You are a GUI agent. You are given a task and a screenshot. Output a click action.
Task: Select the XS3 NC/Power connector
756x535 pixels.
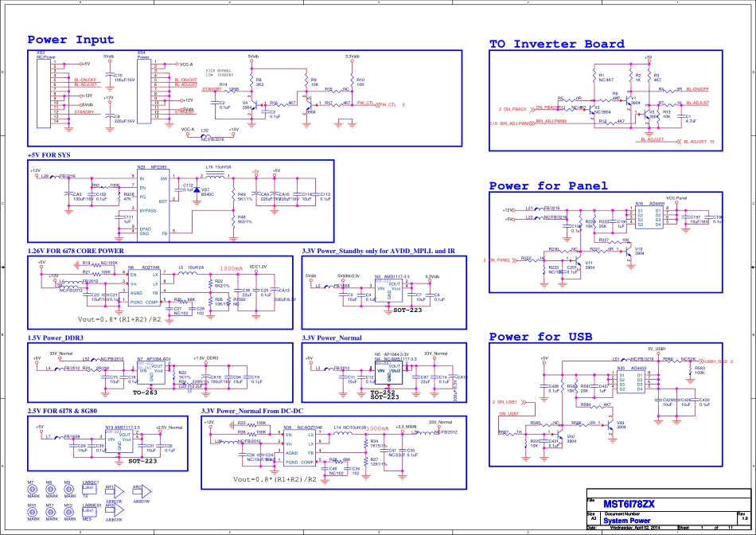coord(43,92)
